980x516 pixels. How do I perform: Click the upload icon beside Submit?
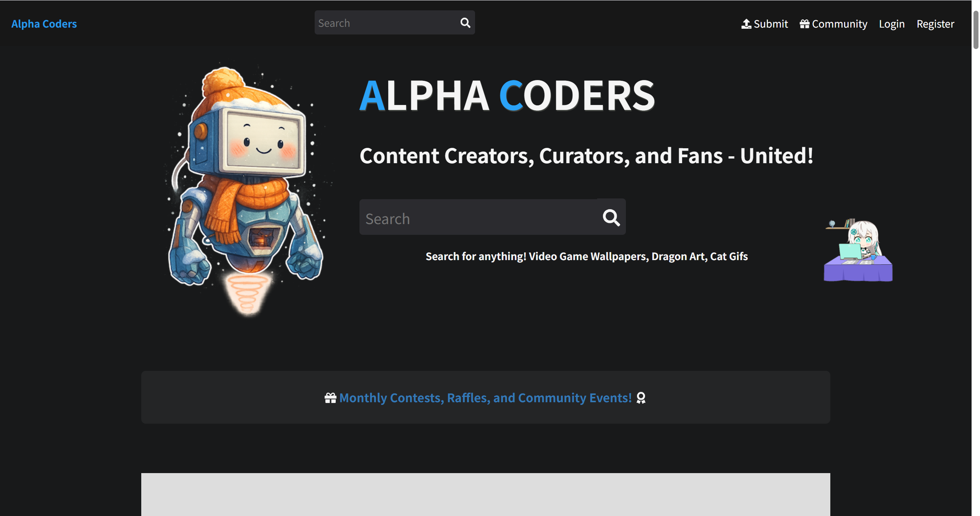click(x=746, y=24)
